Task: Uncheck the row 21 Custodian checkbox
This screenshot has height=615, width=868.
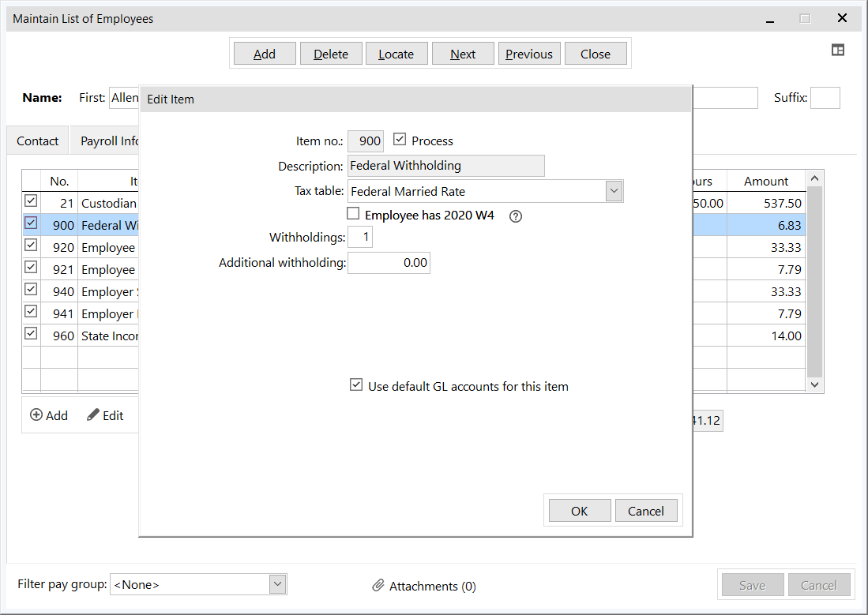Action: 31,201
